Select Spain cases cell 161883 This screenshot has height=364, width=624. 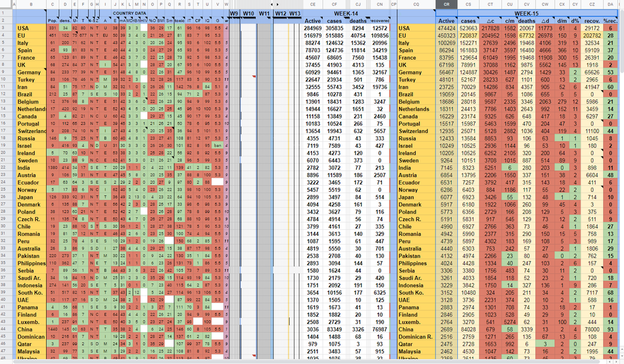coord(468,50)
